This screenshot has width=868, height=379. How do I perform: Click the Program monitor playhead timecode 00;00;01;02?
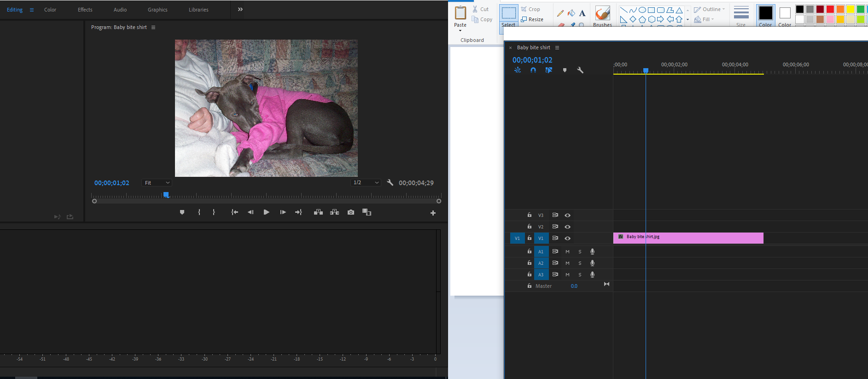pyautogui.click(x=112, y=183)
